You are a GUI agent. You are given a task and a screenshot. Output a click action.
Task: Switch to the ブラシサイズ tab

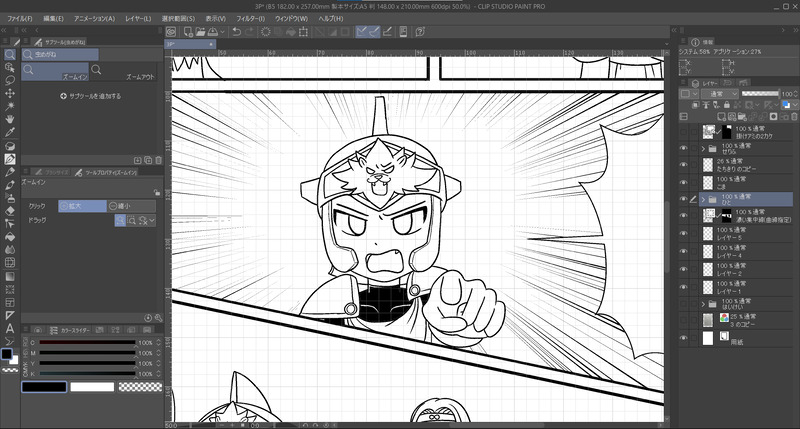coord(51,172)
